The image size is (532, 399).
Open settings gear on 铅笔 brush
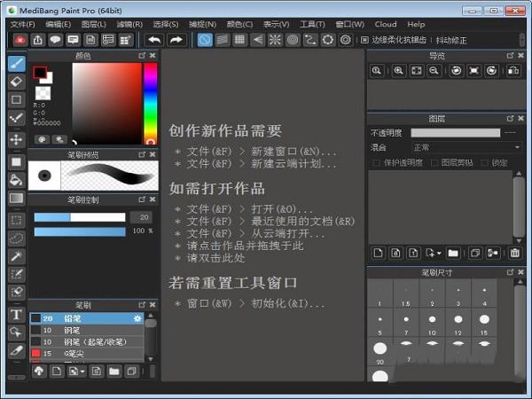137,318
